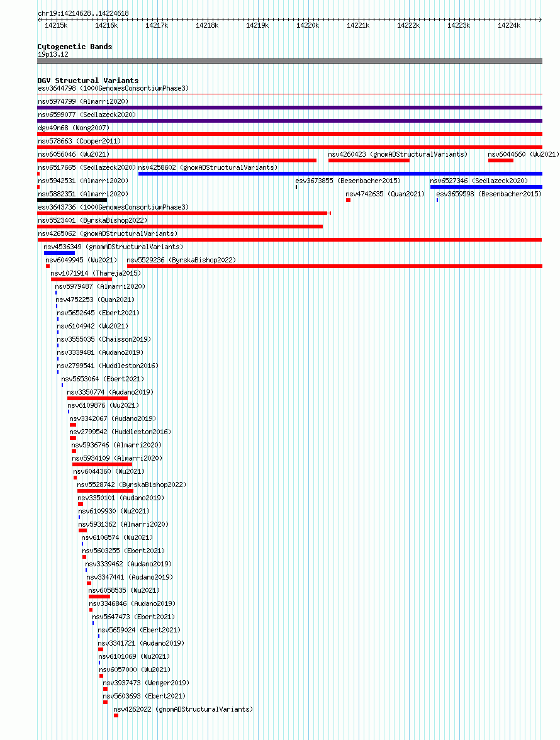Click nsv5936746 (Almarri2020) label
Image resolution: width=560 pixels, height=740 pixels.
[116, 445]
